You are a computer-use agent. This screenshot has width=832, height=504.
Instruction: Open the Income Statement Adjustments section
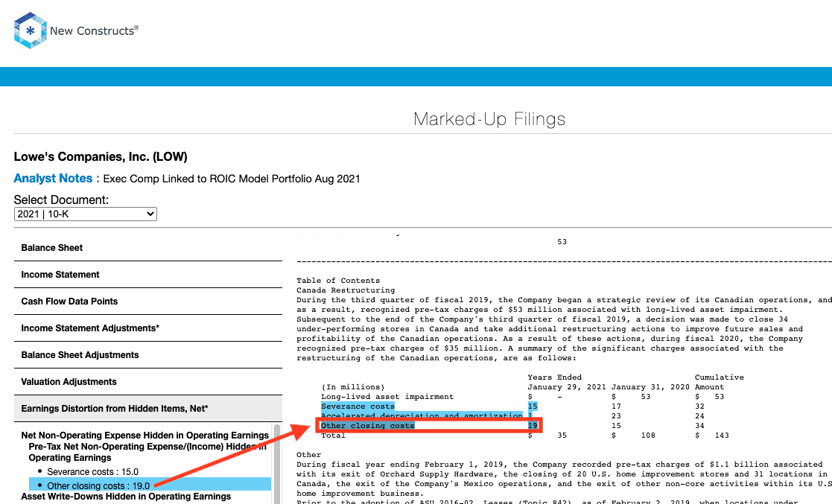[x=148, y=328]
